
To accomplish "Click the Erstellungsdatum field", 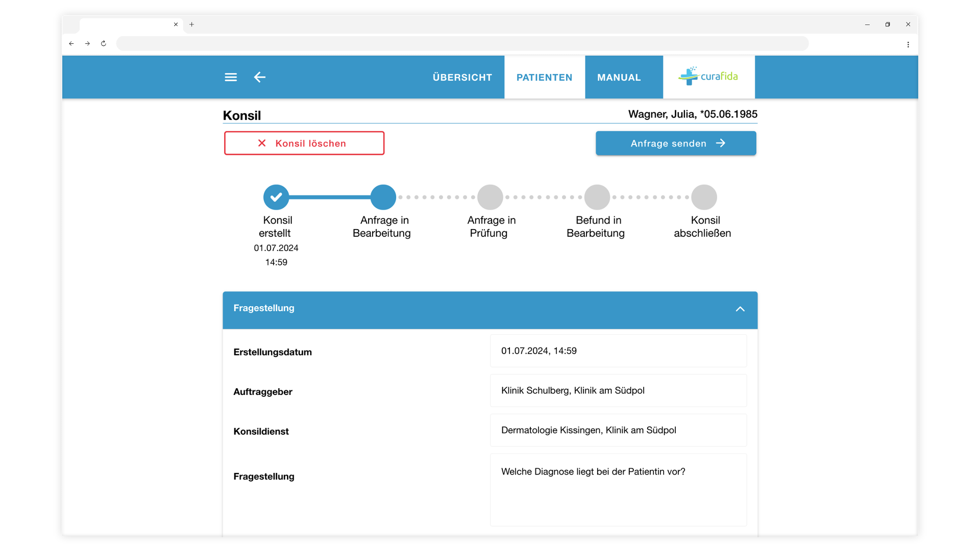I will 618,351.
